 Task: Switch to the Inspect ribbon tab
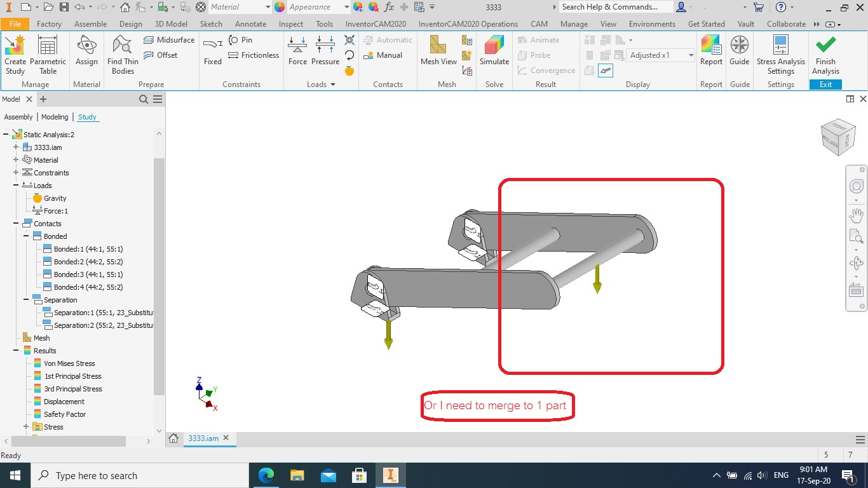pos(290,24)
